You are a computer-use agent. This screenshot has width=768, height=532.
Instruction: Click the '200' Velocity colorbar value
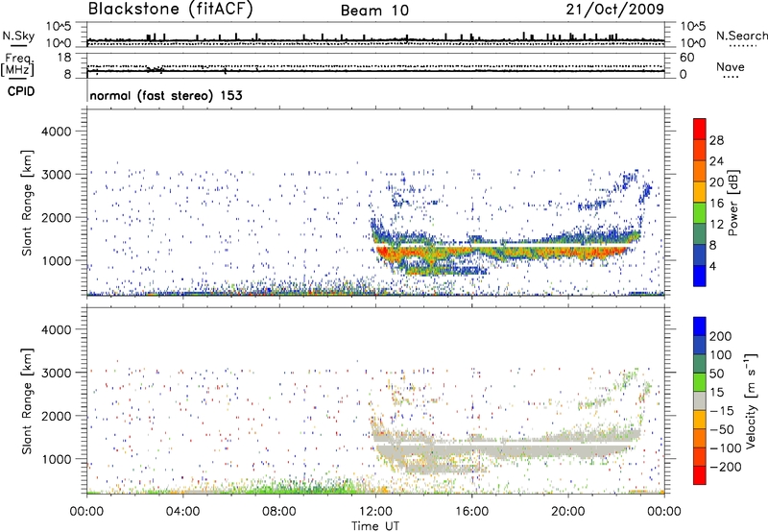point(721,336)
